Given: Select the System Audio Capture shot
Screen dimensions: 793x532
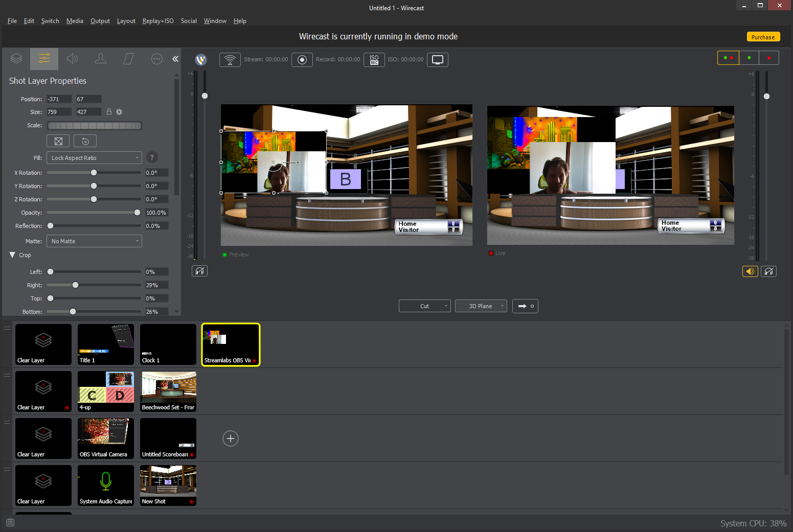Looking at the screenshot, I should [106, 485].
